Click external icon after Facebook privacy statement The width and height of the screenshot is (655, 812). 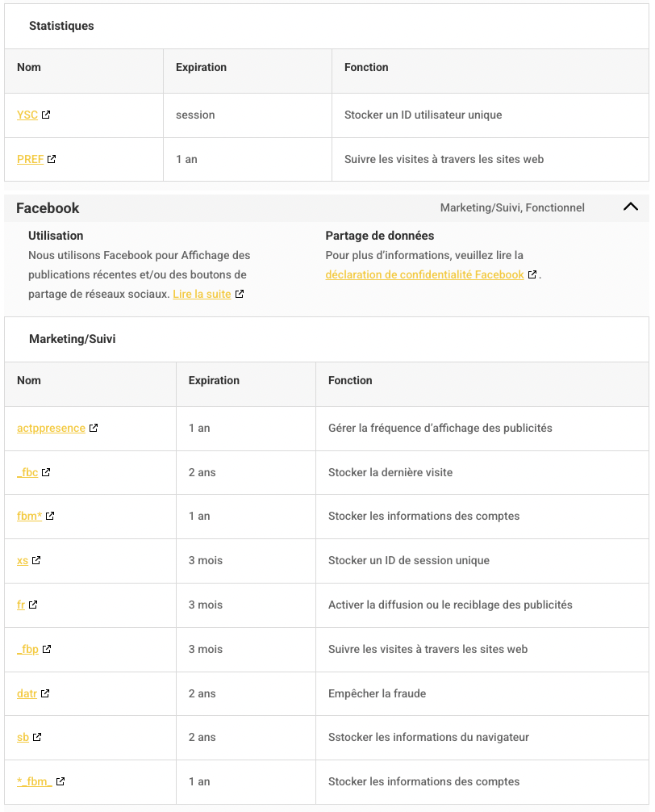pos(532,275)
